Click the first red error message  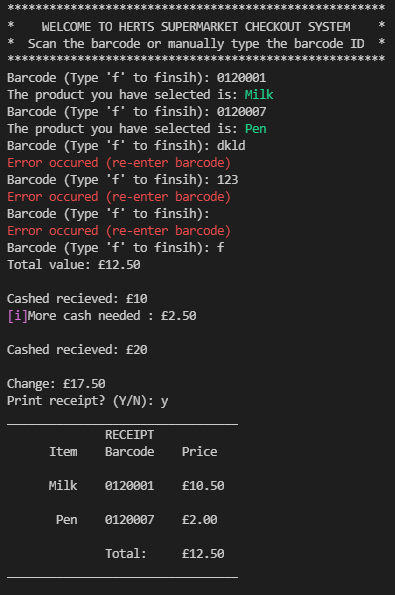click(x=119, y=163)
